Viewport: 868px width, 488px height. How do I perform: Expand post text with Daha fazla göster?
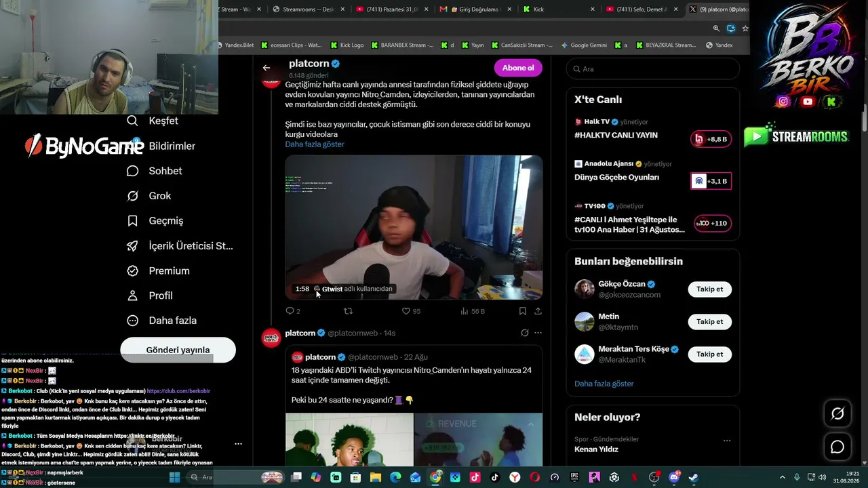coord(315,144)
